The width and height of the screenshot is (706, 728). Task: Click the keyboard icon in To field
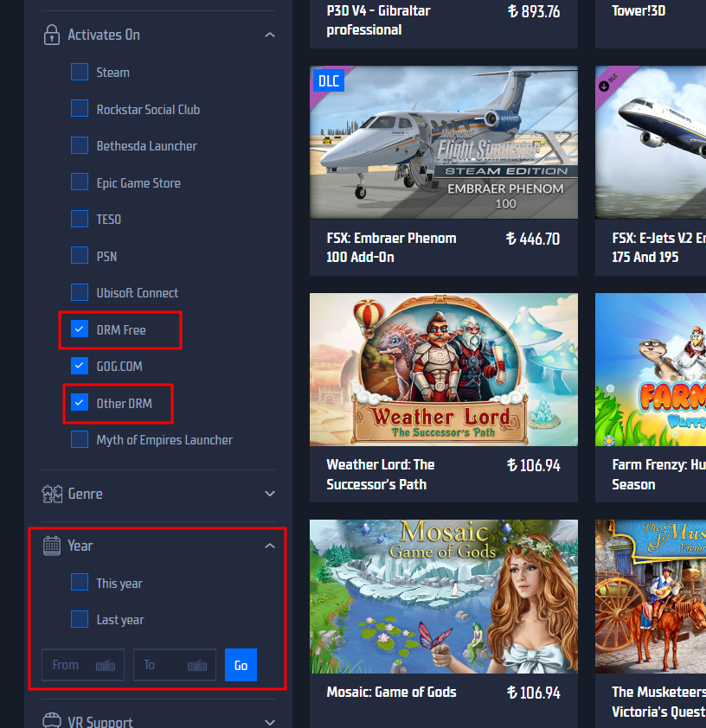(x=197, y=666)
